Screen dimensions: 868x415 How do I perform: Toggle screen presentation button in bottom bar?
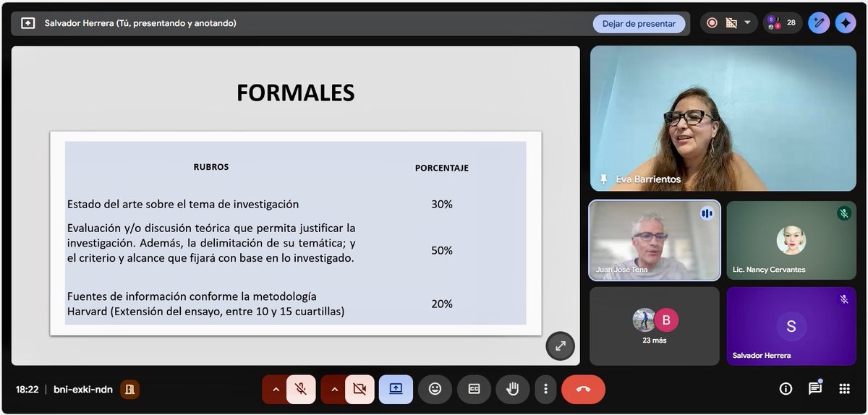(396, 388)
